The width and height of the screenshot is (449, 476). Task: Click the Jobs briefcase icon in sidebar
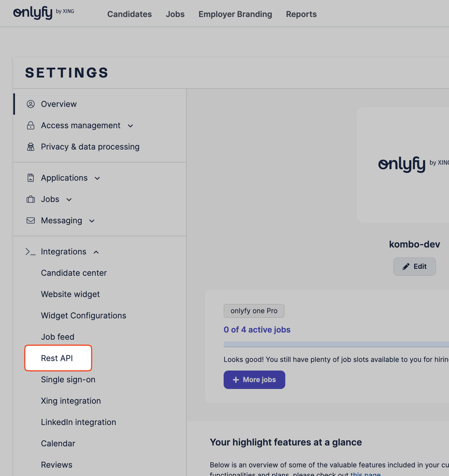[31, 199]
